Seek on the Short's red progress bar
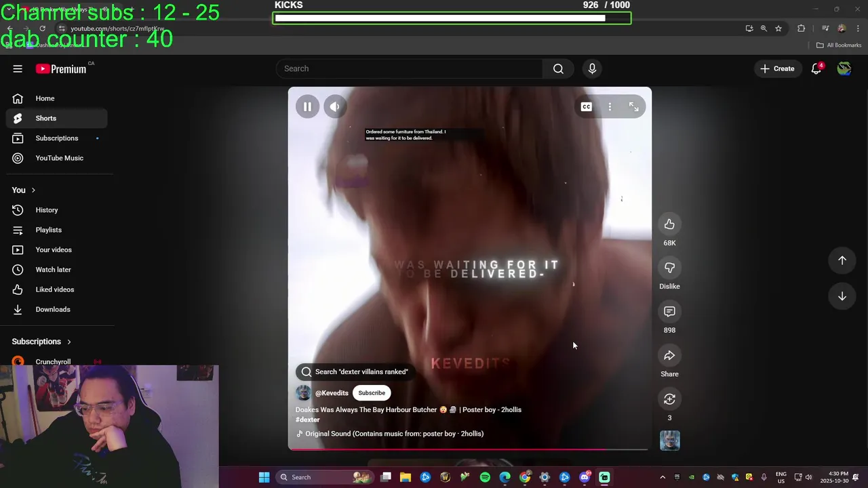Viewport: 868px width, 488px height. (469, 449)
